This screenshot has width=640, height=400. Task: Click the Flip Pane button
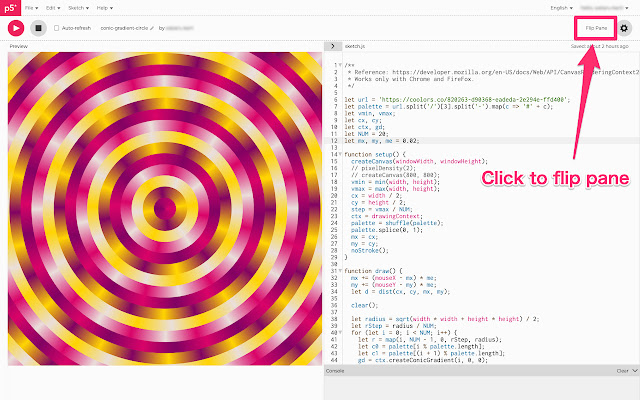tap(596, 28)
